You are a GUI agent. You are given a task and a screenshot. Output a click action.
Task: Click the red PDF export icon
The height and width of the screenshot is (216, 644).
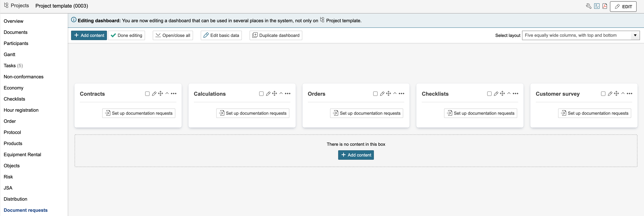pos(604,6)
